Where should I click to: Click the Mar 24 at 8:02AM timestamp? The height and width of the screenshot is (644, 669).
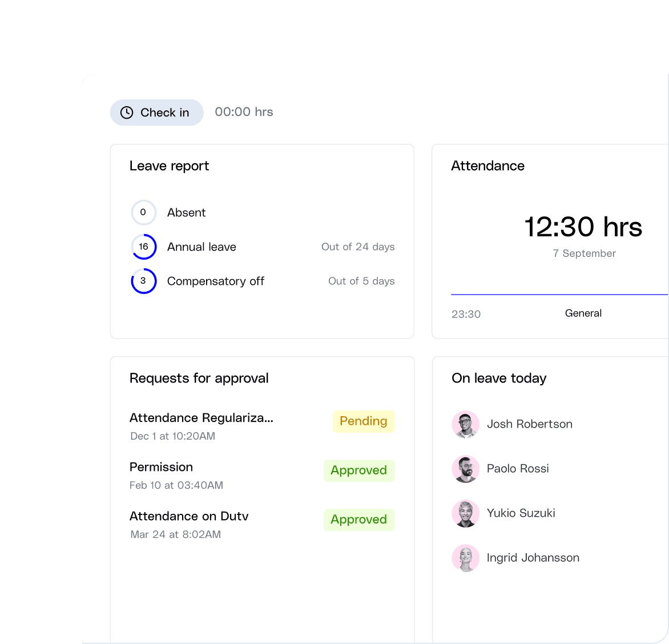[x=175, y=534]
